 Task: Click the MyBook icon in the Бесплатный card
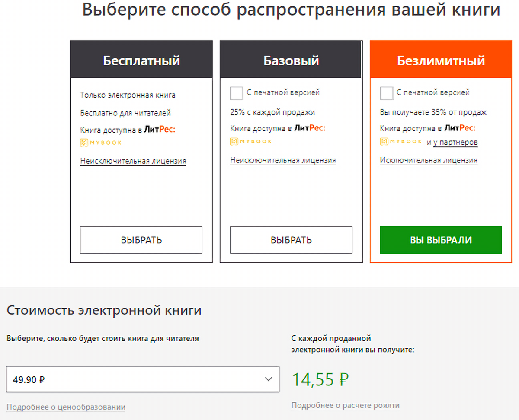pyautogui.click(x=85, y=142)
